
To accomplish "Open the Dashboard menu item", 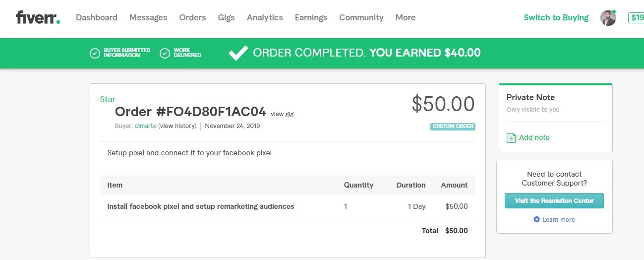I will click(97, 17).
